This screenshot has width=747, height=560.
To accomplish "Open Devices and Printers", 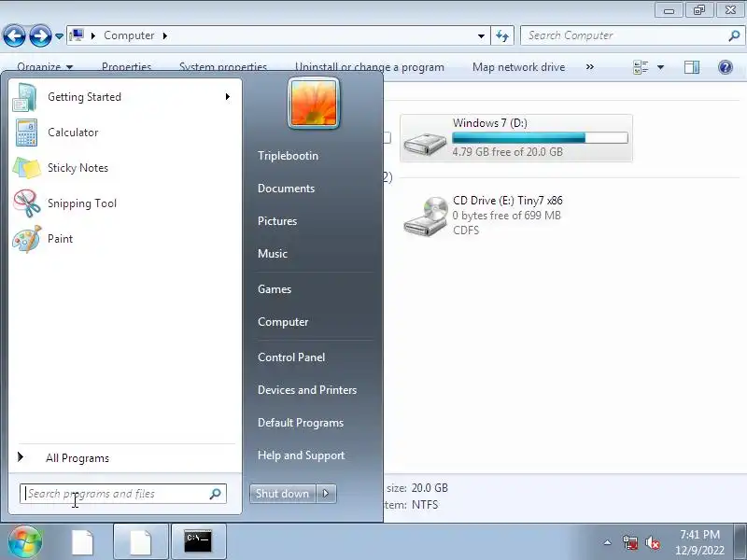I will point(307,390).
